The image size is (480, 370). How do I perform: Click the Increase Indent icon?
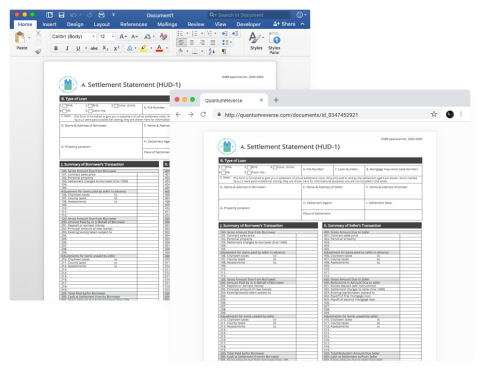(235, 33)
